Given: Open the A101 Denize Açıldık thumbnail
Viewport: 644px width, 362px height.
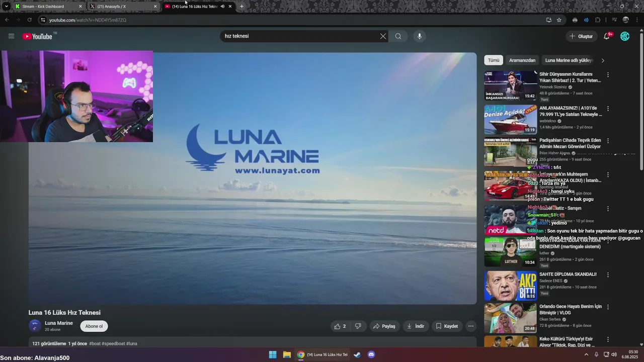Looking at the screenshot, I should [511, 120].
